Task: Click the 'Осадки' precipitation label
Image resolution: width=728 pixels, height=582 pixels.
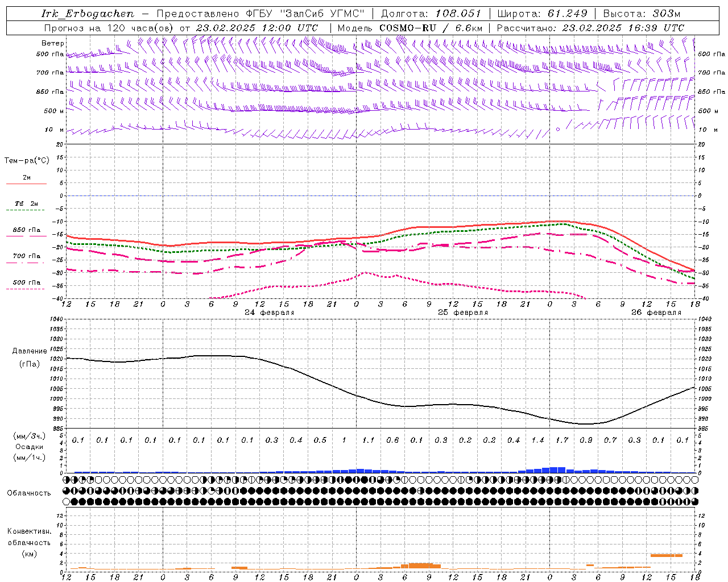Action: (30, 447)
